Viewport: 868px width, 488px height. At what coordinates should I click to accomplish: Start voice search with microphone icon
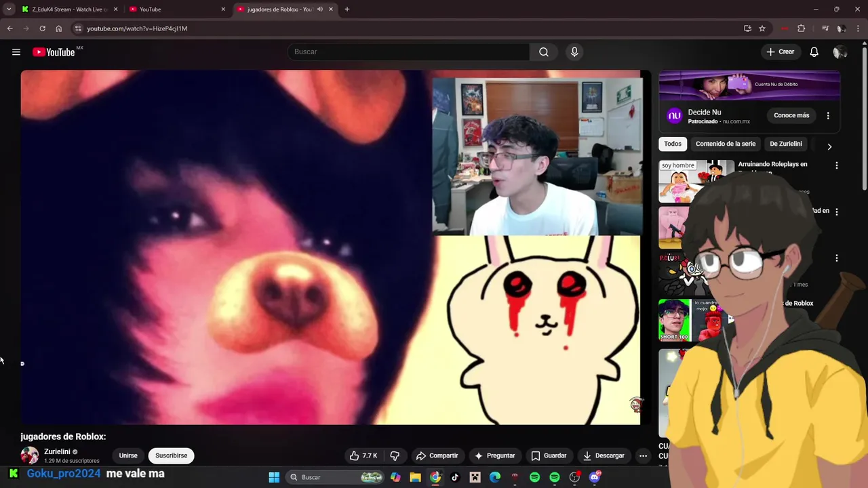574,52
